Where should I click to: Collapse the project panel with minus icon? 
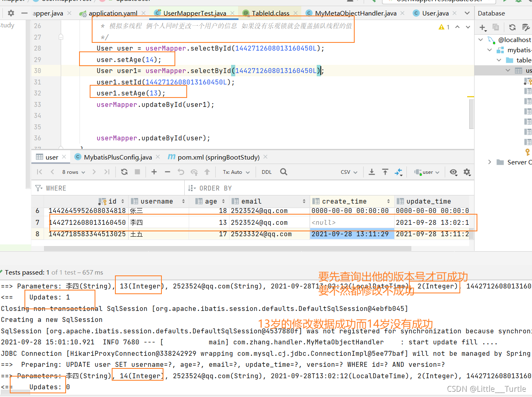(24, 13)
